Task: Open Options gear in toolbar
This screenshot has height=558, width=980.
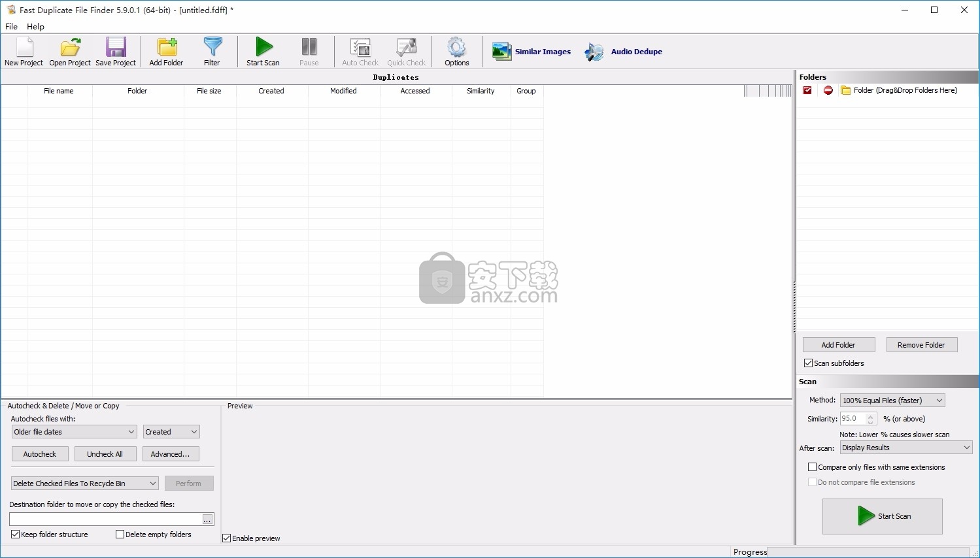Action: (x=457, y=52)
